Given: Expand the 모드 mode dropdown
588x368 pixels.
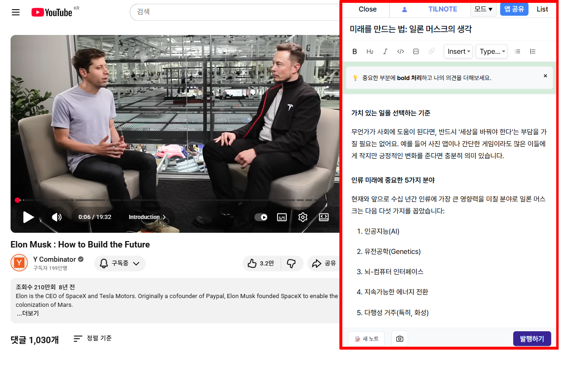Looking at the screenshot, I should pos(483,9).
